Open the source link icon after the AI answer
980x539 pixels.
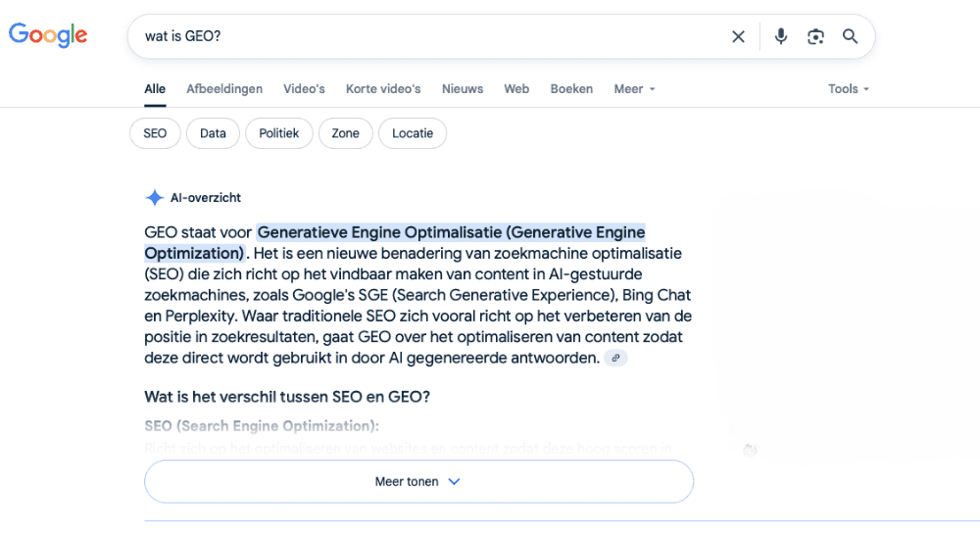(615, 358)
